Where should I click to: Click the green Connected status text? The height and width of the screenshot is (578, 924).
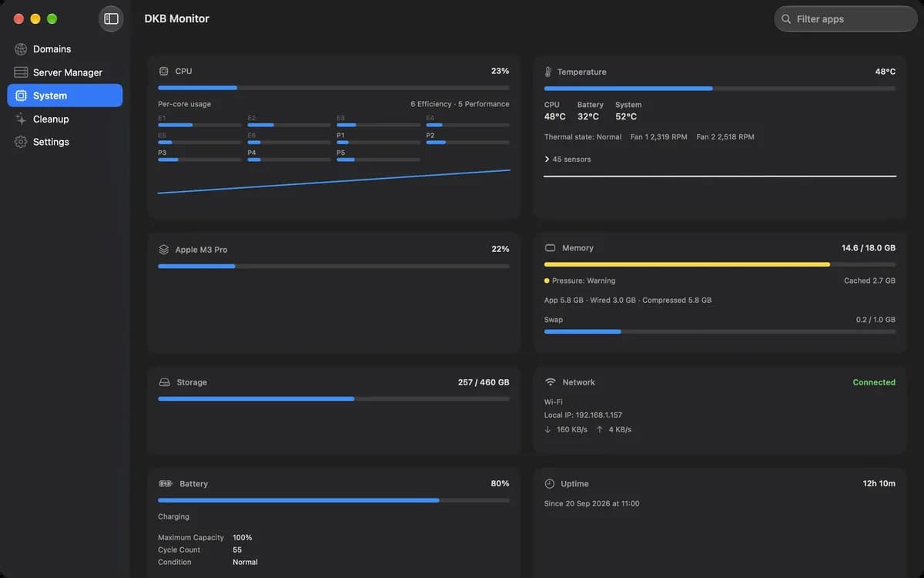pos(874,382)
